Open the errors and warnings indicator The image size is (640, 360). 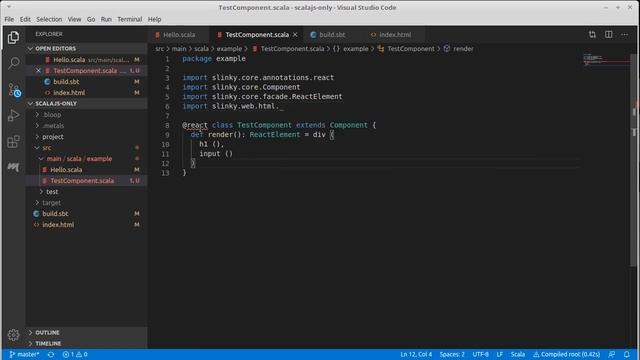tap(75, 354)
